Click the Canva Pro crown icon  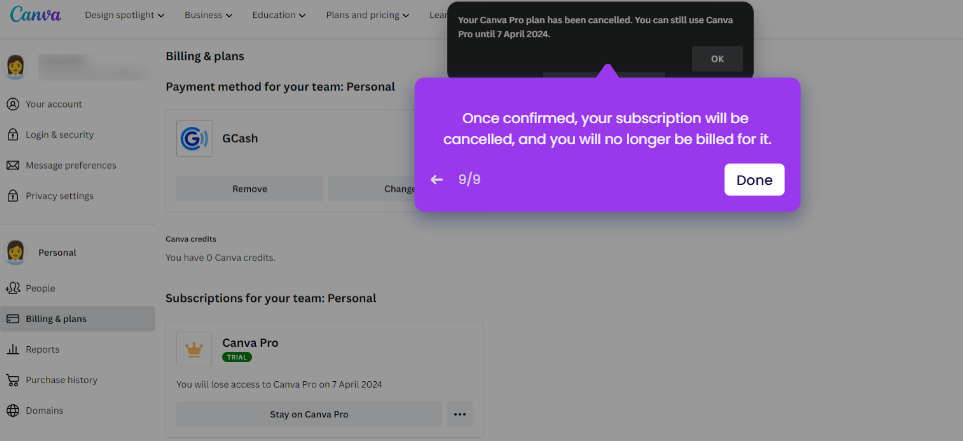click(194, 349)
